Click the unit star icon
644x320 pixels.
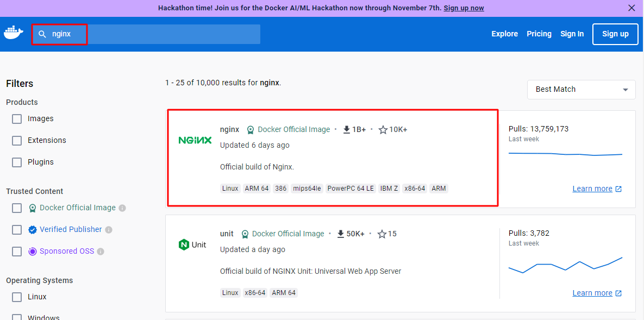[382, 234]
